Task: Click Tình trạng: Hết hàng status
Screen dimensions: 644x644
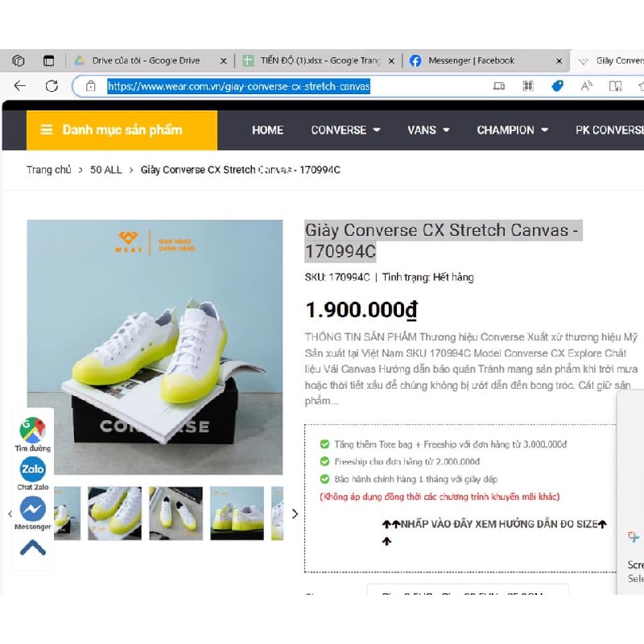Action: (x=428, y=277)
